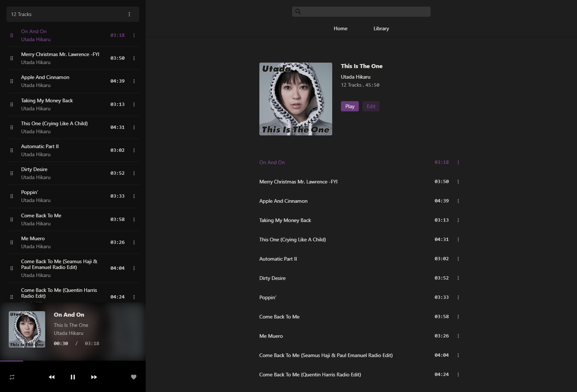577x392 pixels.
Task: Open more menu for Me Muero in album list
Action: 458,336
